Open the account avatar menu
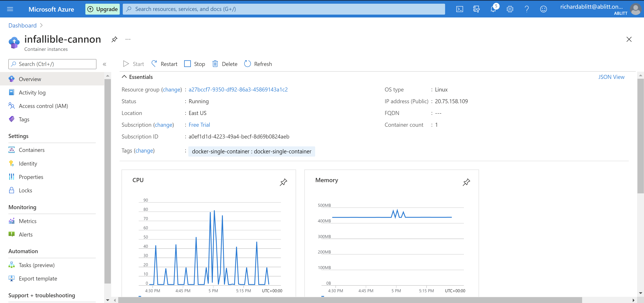The height and width of the screenshot is (303, 644). coord(635,9)
